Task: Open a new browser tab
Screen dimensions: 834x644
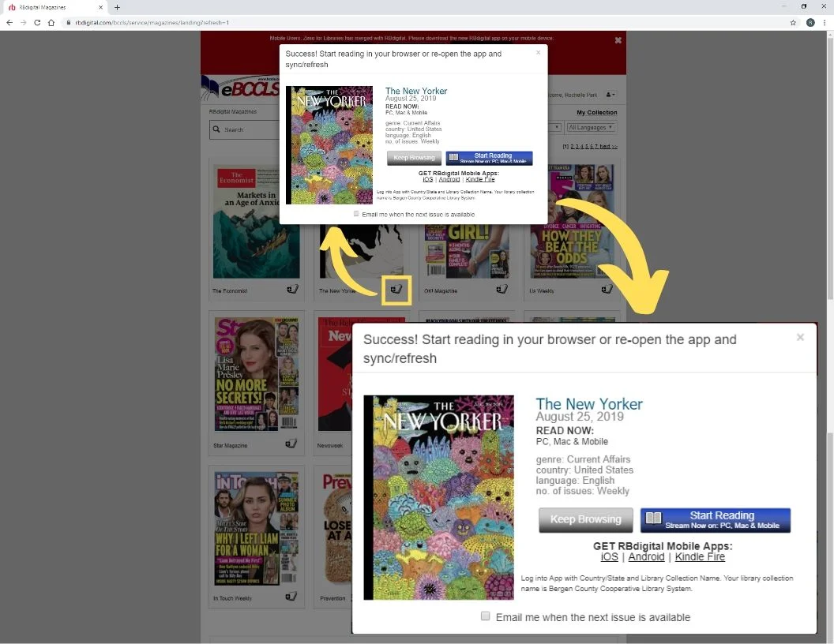Action: coord(117,7)
